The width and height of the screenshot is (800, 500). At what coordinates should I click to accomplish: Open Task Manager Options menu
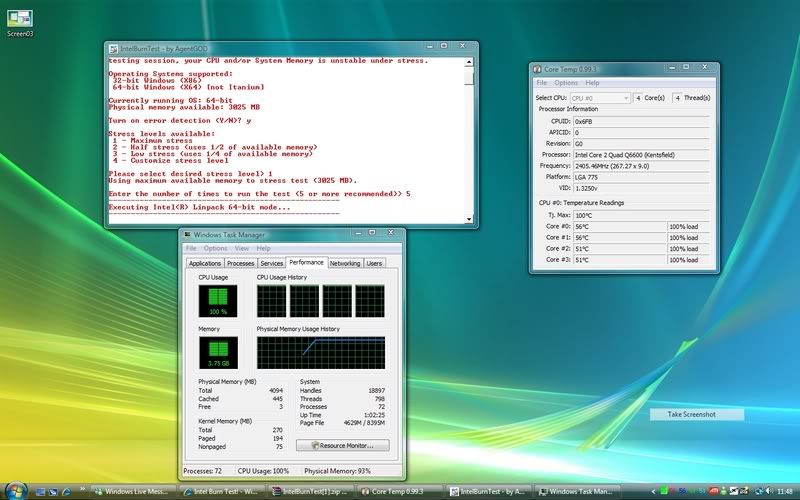point(215,248)
